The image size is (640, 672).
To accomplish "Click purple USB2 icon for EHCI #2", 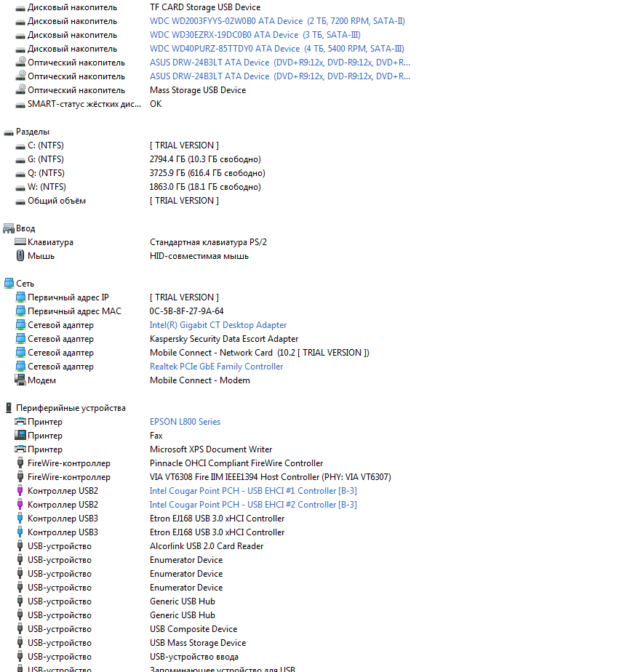I will 20,505.
